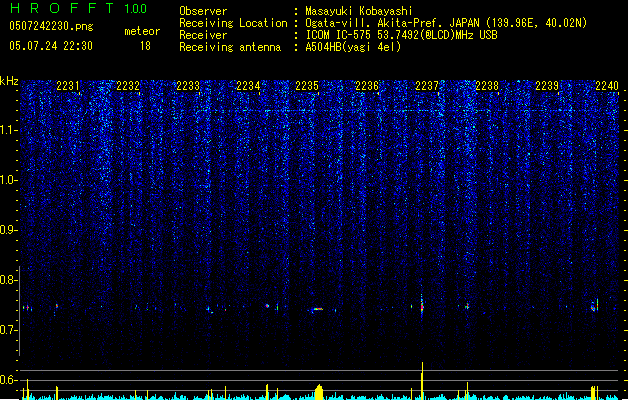Click the 2231 time marker
The image size is (629, 400).
68,86
